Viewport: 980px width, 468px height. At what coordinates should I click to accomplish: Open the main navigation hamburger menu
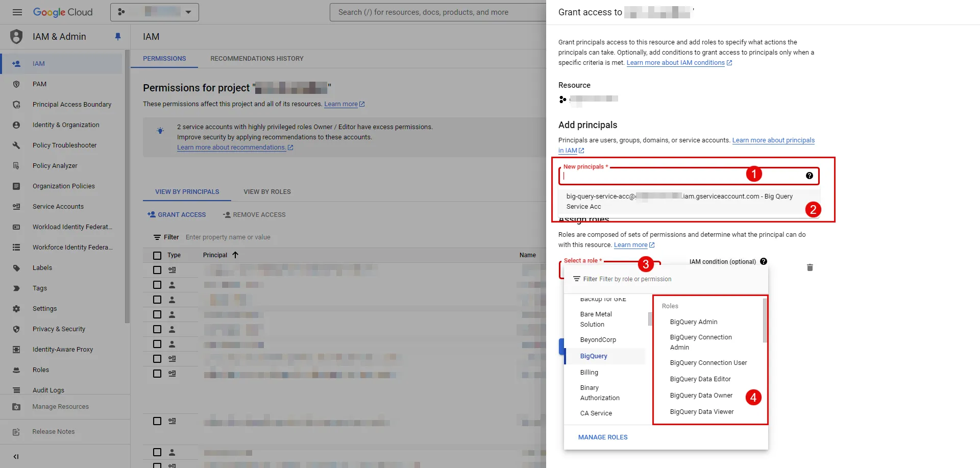coord(17,12)
